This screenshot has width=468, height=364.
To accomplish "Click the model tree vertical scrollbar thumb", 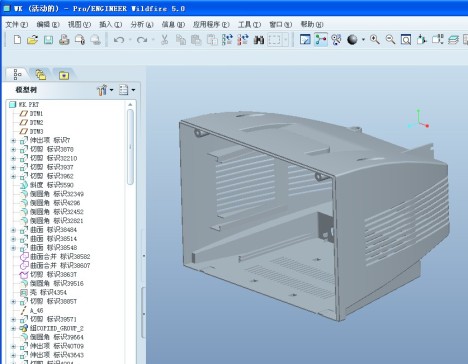I will [130, 147].
